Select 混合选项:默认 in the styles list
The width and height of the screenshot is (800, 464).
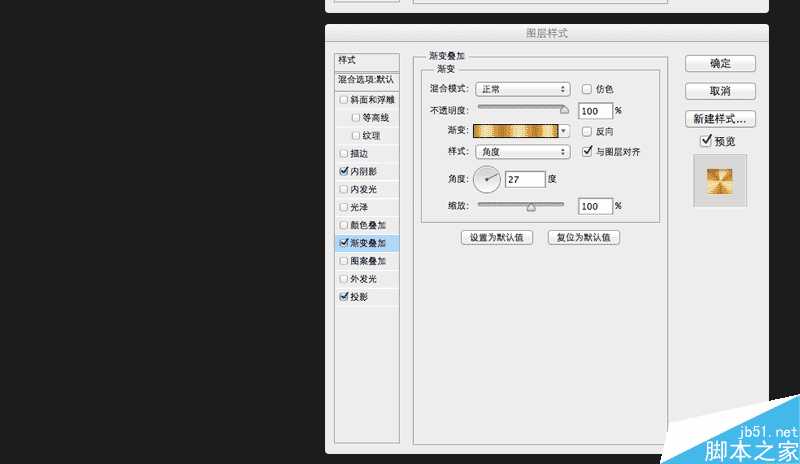click(x=366, y=79)
